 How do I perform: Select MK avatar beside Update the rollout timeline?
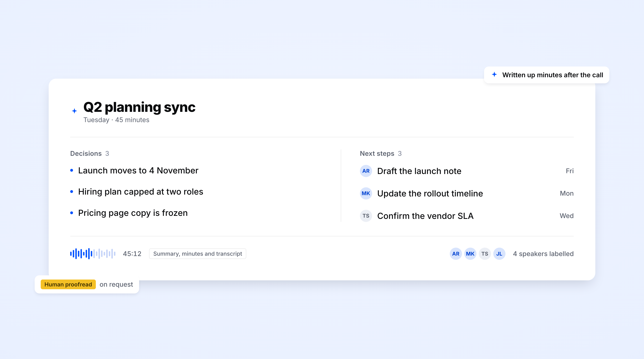[x=366, y=194]
